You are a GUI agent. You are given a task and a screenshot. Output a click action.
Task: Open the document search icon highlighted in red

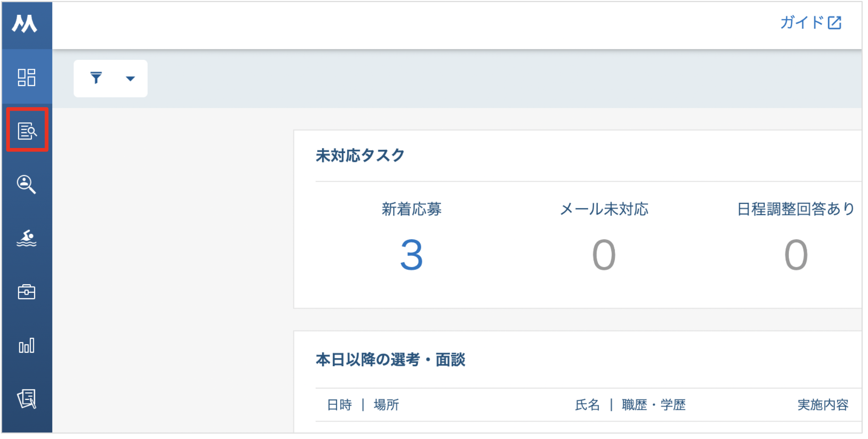click(x=27, y=131)
